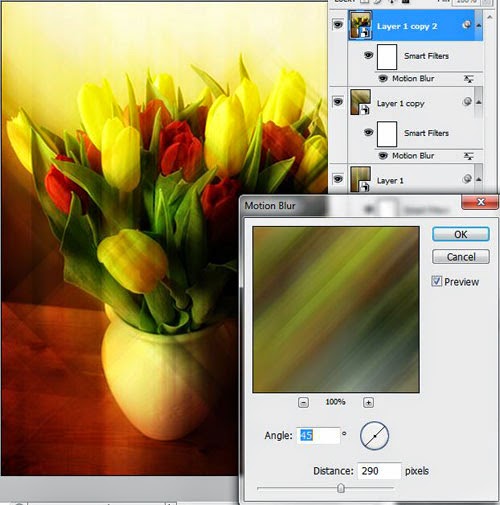The width and height of the screenshot is (500, 505).
Task: Cancel the Motion Blur dialog
Action: [x=461, y=257]
